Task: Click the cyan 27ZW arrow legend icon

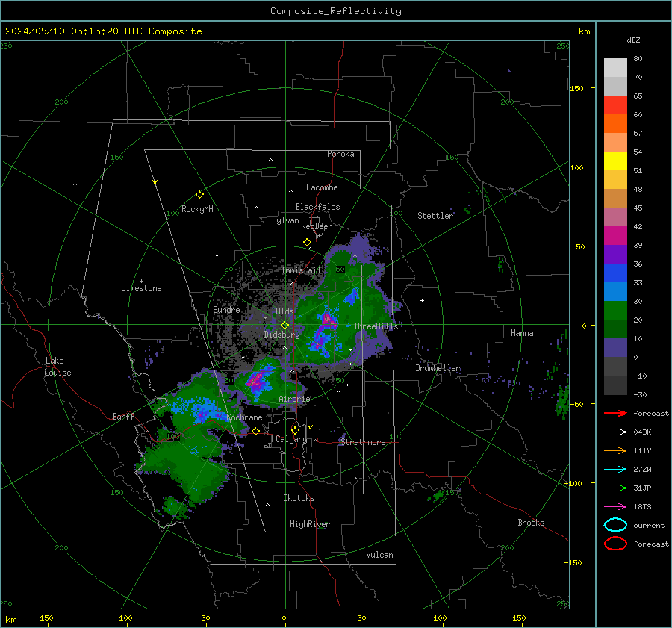Action: point(615,470)
